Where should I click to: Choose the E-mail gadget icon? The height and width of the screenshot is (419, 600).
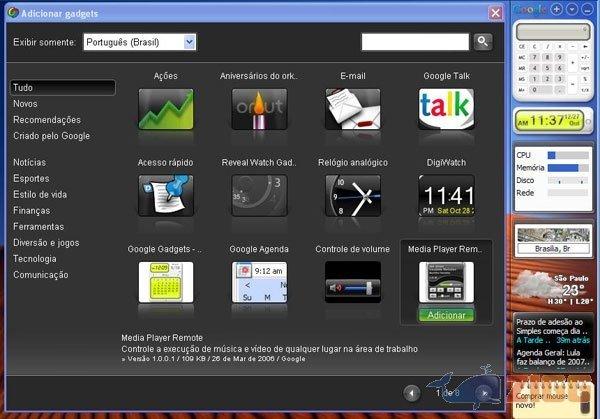click(352, 108)
